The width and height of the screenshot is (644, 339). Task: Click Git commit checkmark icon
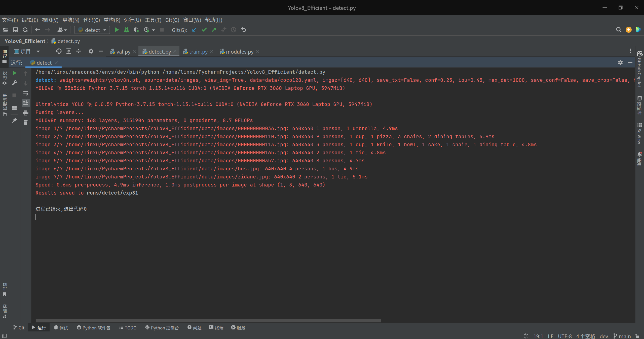(x=204, y=30)
